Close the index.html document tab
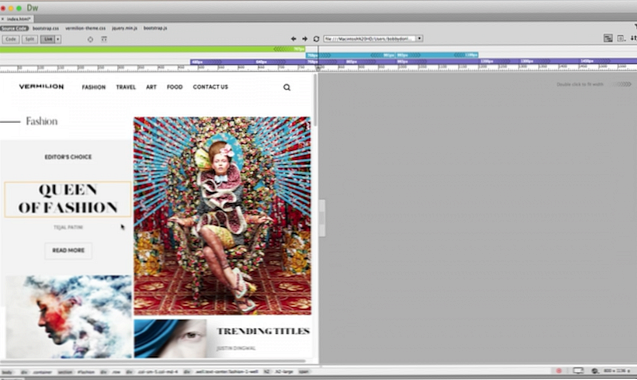The height and width of the screenshot is (380, 637). point(2,19)
